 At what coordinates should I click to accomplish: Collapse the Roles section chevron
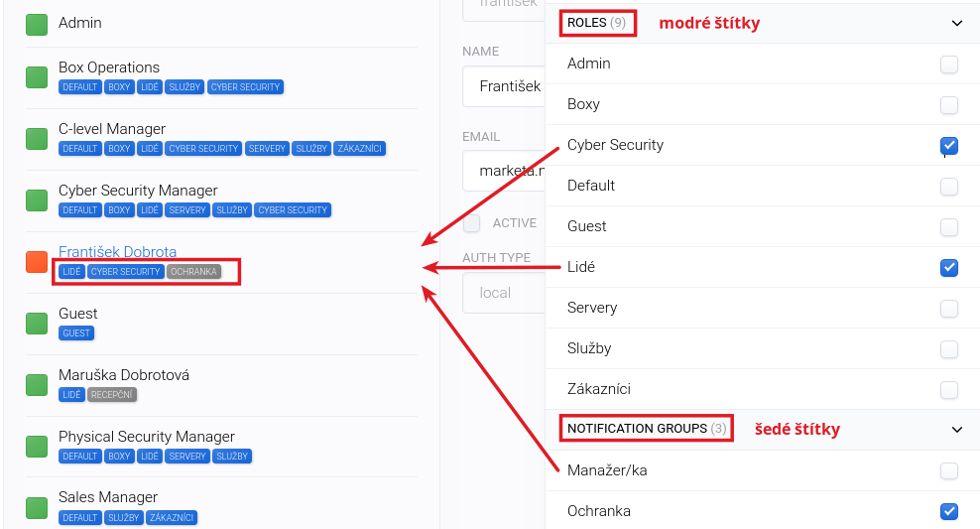tap(957, 23)
